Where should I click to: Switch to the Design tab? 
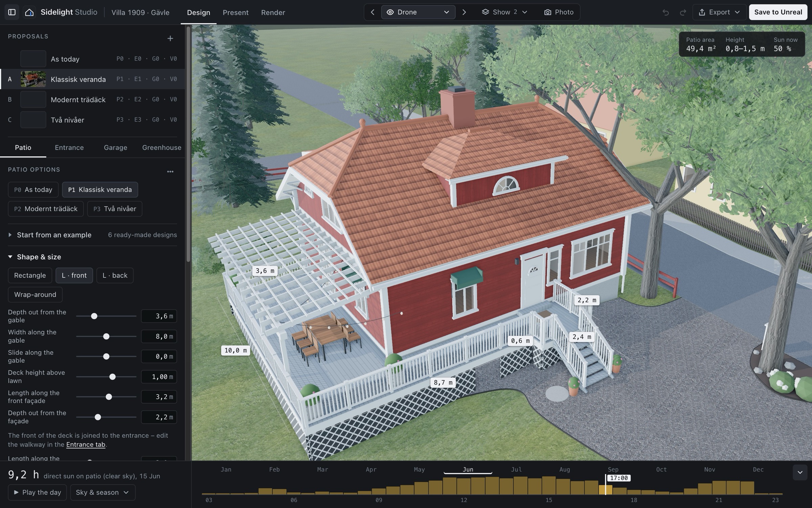click(199, 13)
